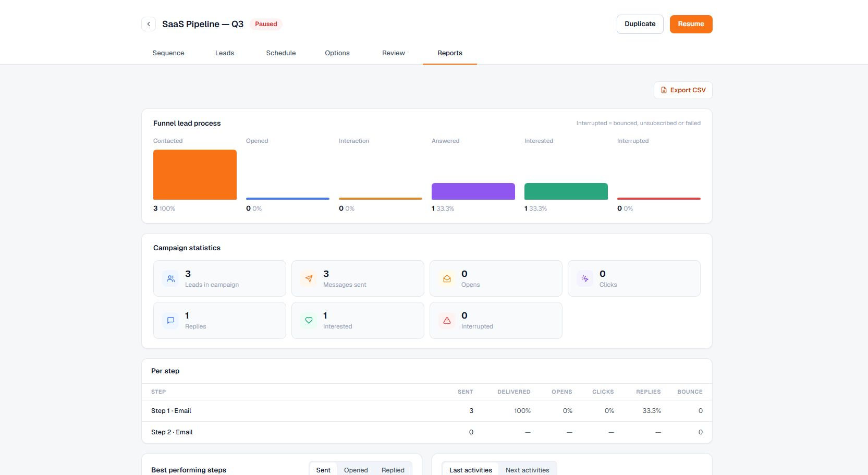Click the Export CSV file icon

click(x=664, y=90)
